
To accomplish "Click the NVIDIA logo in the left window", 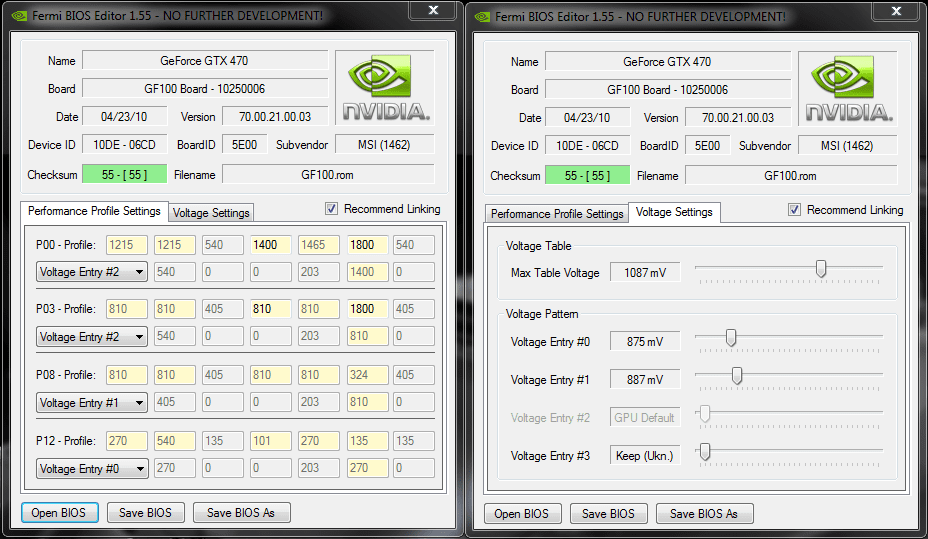I will tap(385, 88).
